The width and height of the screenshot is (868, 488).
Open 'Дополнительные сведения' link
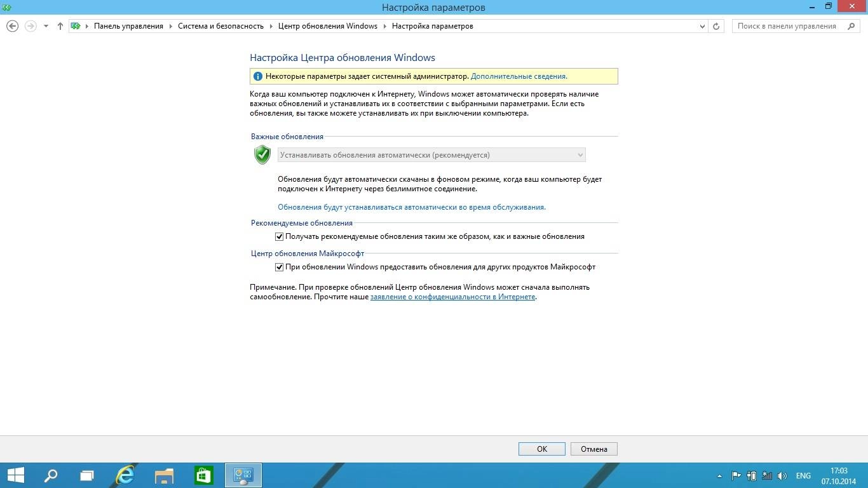click(519, 76)
